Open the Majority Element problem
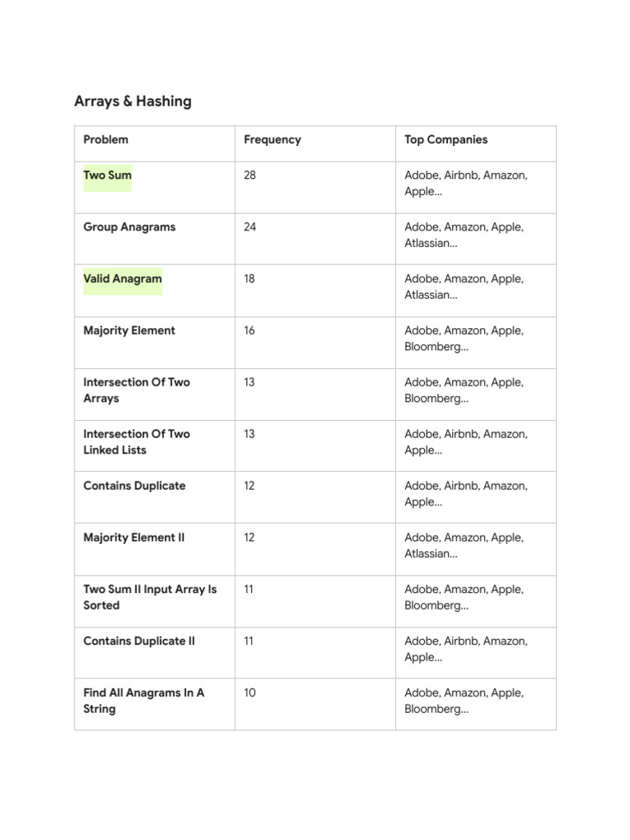Viewport: 630px width, 840px height. [129, 331]
